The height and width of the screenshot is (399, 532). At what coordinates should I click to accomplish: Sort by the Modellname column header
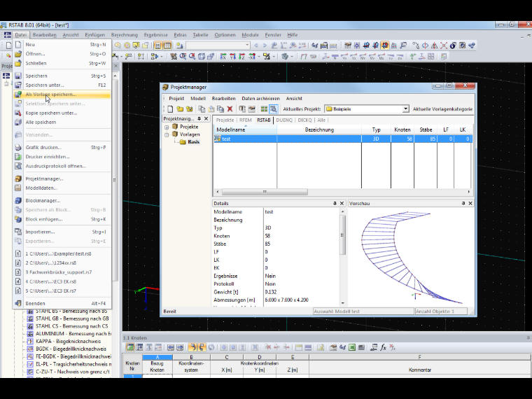click(x=245, y=129)
